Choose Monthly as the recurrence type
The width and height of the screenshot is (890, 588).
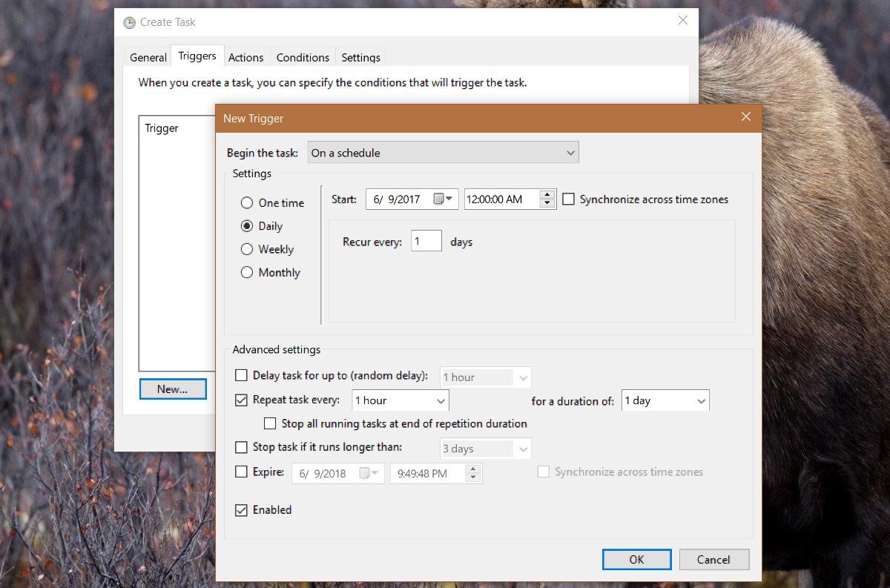point(246,272)
